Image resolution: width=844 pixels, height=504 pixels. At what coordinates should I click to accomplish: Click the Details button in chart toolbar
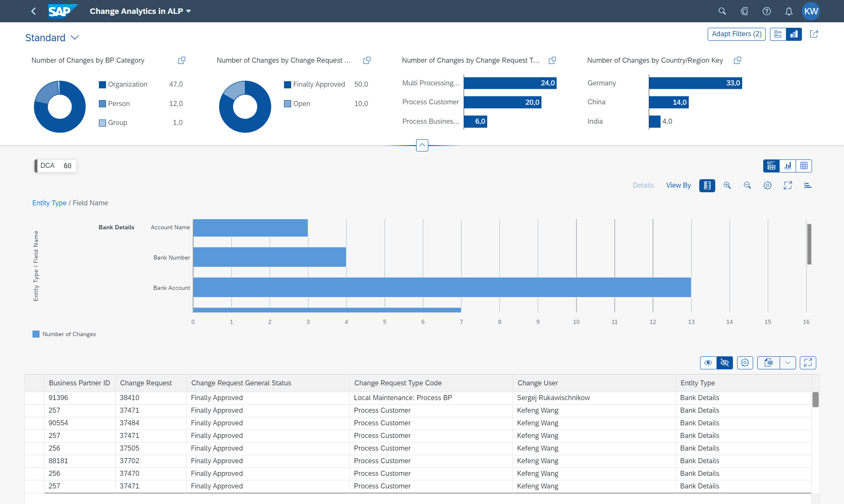643,185
